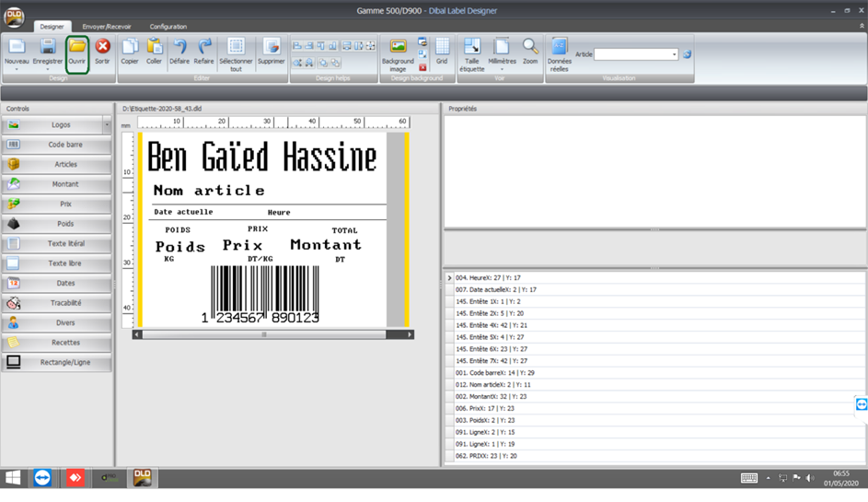868x502 pixels.
Task: Open the Background image tool
Action: (x=398, y=48)
